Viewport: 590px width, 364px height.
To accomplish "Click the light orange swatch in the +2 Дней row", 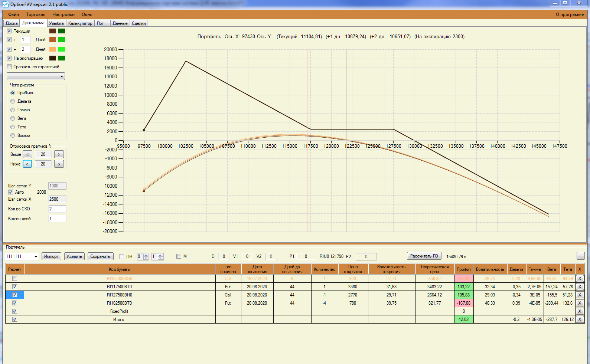I will point(53,49).
